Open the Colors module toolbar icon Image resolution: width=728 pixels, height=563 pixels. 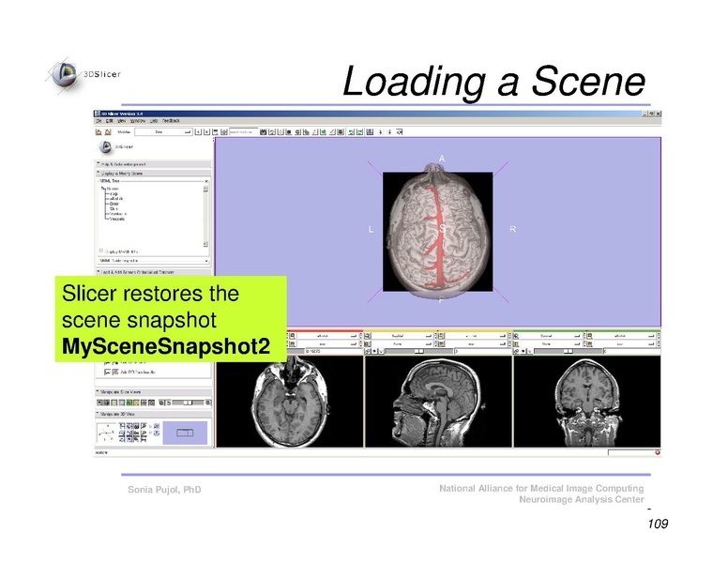[x=341, y=132]
